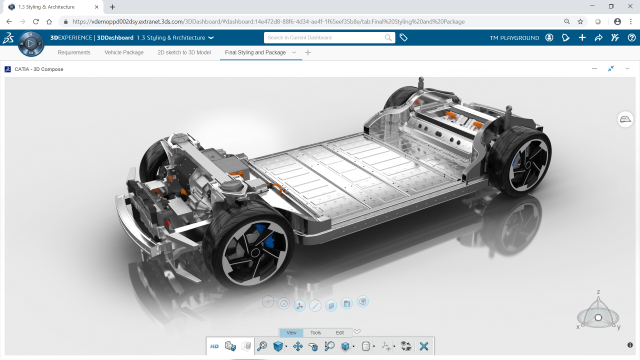Minimize the CATIA 3D Compose widget
The image size is (640, 360).
pos(594,69)
